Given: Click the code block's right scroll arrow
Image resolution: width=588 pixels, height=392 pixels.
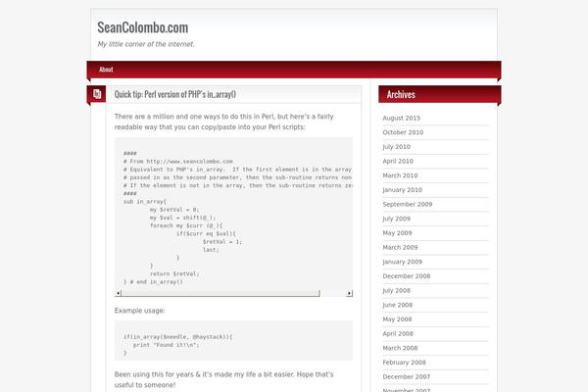Looking at the screenshot, I should pyautogui.click(x=350, y=293).
